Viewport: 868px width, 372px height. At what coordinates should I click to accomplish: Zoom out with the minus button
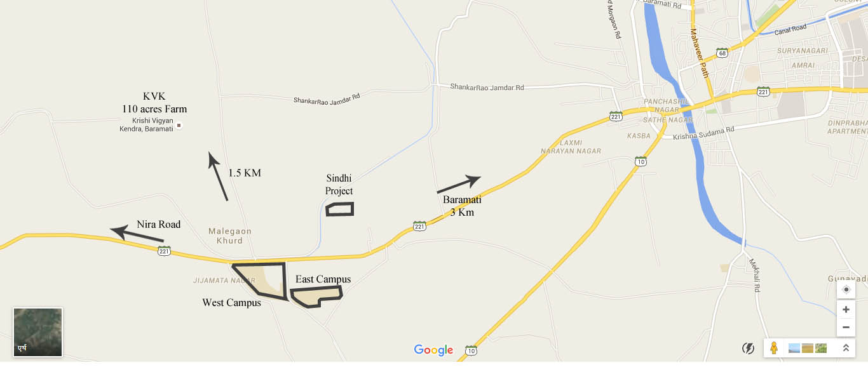846,328
